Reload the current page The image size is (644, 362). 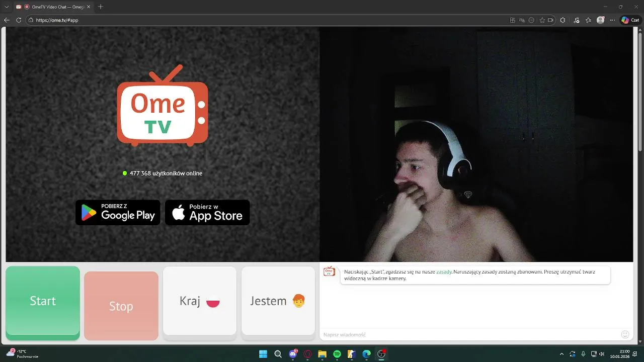click(x=19, y=20)
